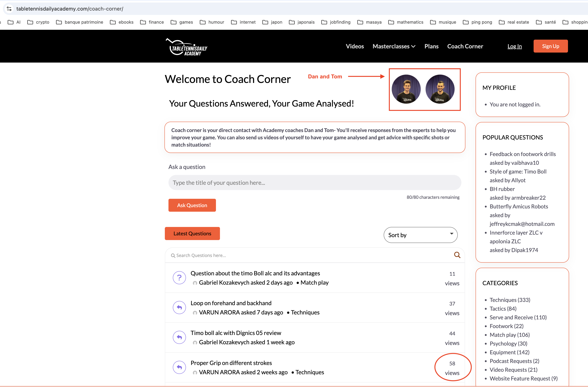This screenshot has width=588, height=387.
Task: Open popular question 'Feedback on footwork drills'
Action: pyautogui.click(x=523, y=154)
